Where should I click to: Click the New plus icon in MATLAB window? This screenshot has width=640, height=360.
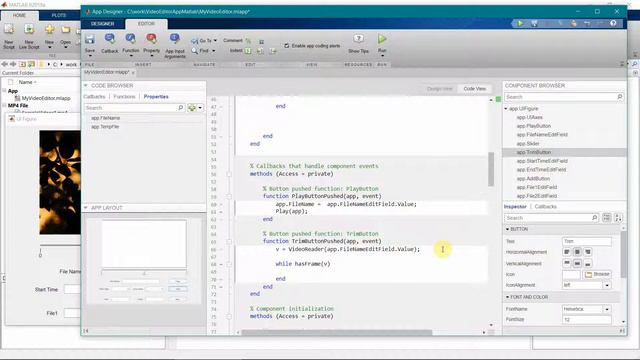[49, 29]
